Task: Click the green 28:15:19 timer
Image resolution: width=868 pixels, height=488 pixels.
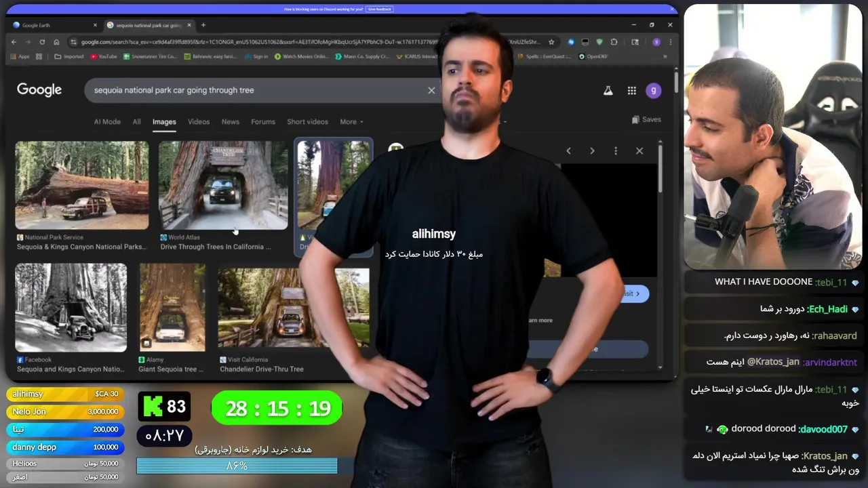Action: coord(277,409)
